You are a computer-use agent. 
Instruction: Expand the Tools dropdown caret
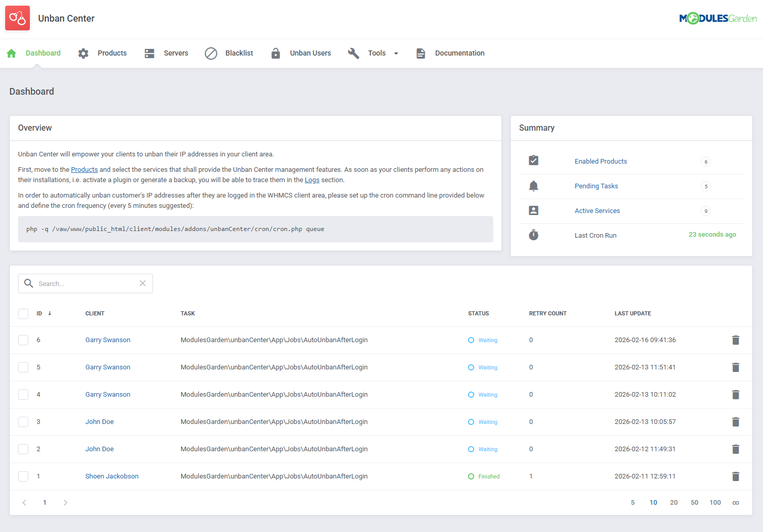tap(396, 54)
